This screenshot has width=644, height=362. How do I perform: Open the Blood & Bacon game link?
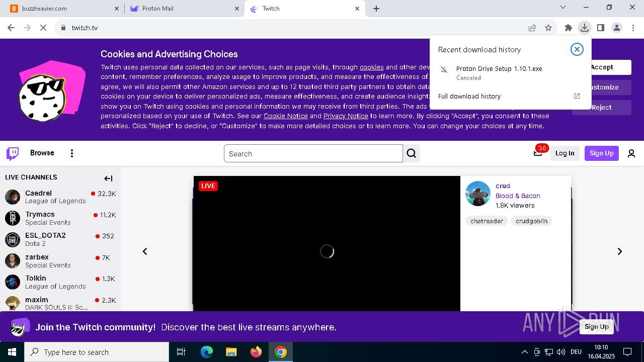(x=518, y=196)
